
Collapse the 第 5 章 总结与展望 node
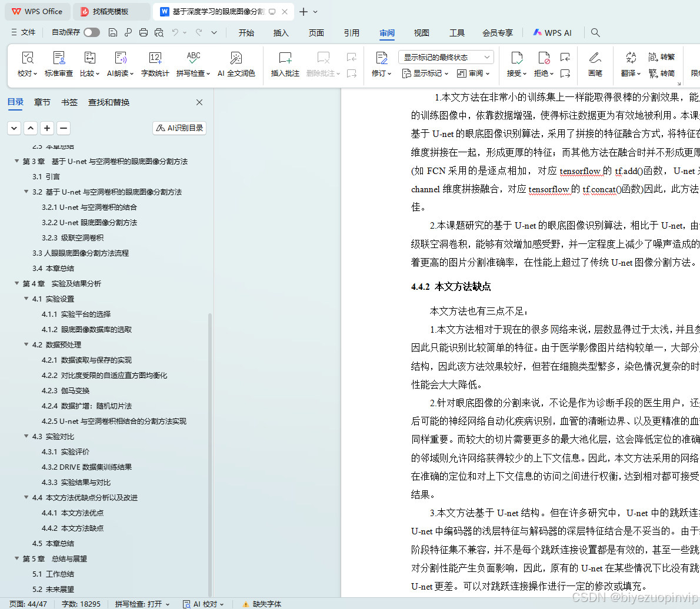tap(16, 558)
